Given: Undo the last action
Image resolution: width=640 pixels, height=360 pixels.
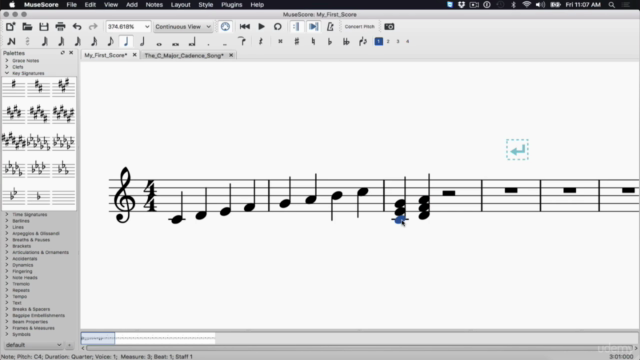Looking at the screenshot, I should click(77, 27).
